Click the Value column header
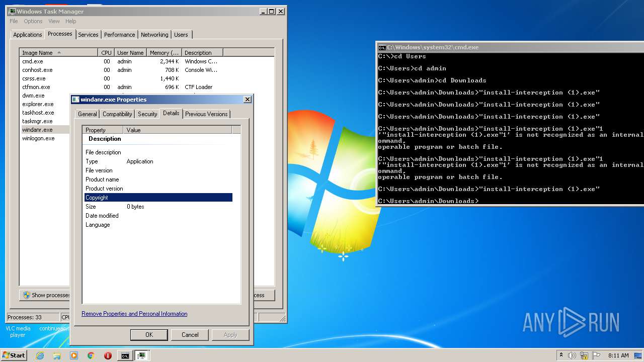This screenshot has width=644, height=362. point(177,130)
